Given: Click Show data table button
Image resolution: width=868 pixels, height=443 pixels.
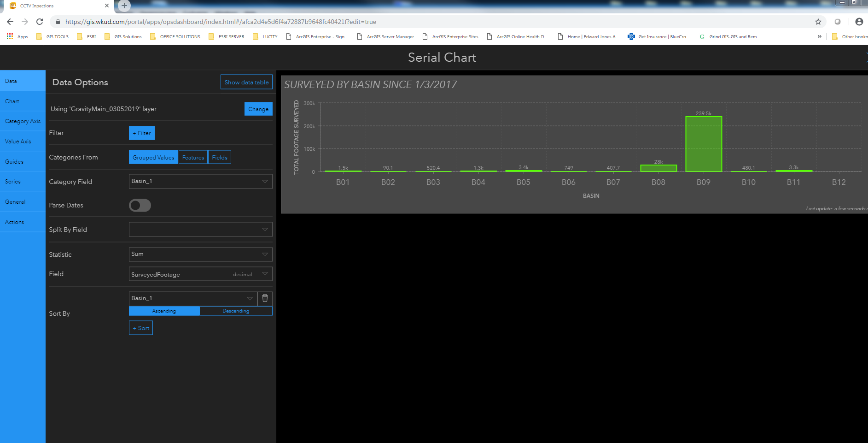Looking at the screenshot, I should click(x=246, y=82).
